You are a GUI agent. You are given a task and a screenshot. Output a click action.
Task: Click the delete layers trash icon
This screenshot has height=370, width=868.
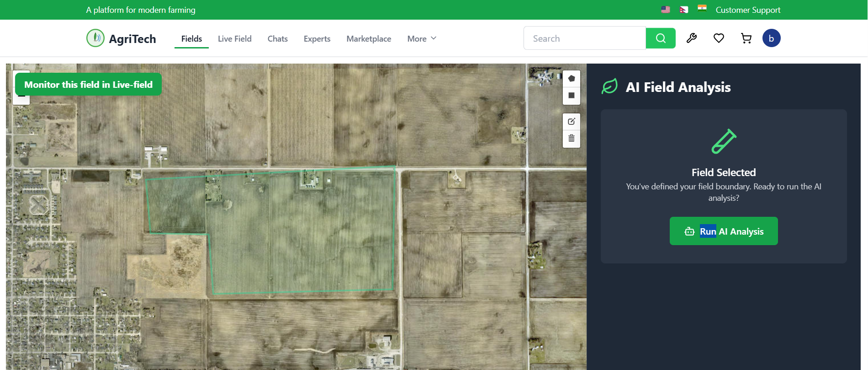pyautogui.click(x=571, y=139)
